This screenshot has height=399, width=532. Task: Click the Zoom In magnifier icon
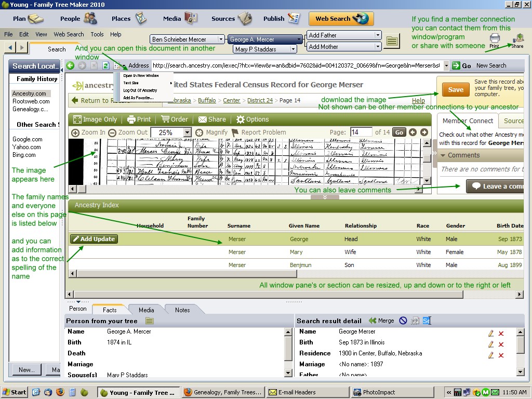tap(75, 132)
